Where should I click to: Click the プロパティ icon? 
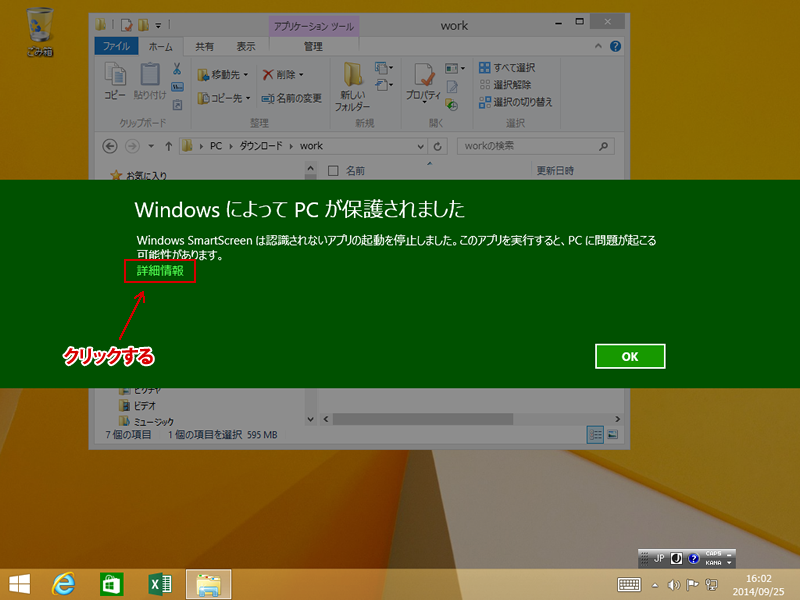[423, 83]
